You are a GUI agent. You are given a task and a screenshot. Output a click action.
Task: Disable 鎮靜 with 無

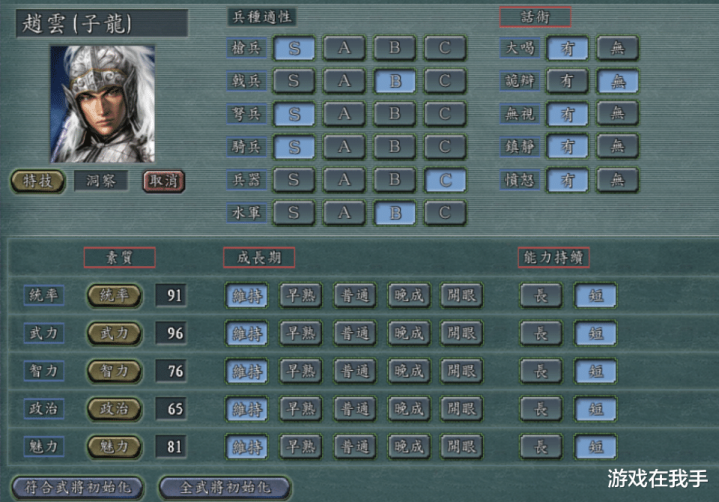point(617,147)
